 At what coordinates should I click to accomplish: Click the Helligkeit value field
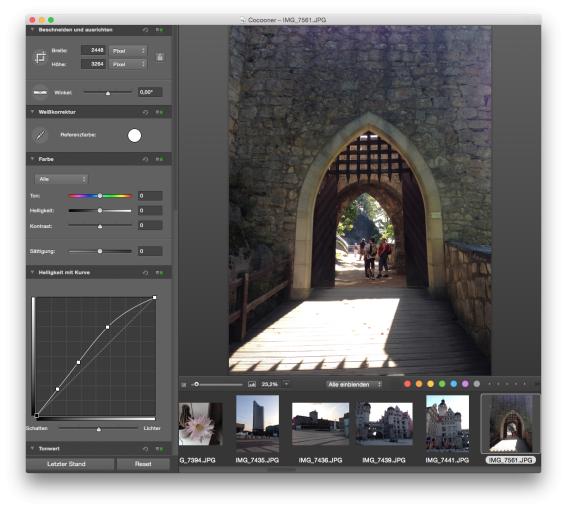(150, 211)
